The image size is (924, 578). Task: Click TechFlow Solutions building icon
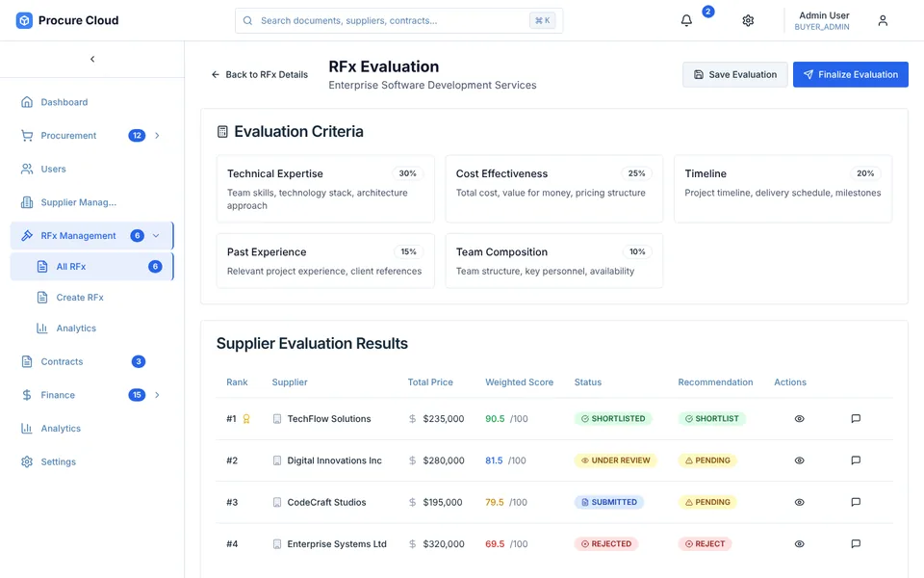277,419
